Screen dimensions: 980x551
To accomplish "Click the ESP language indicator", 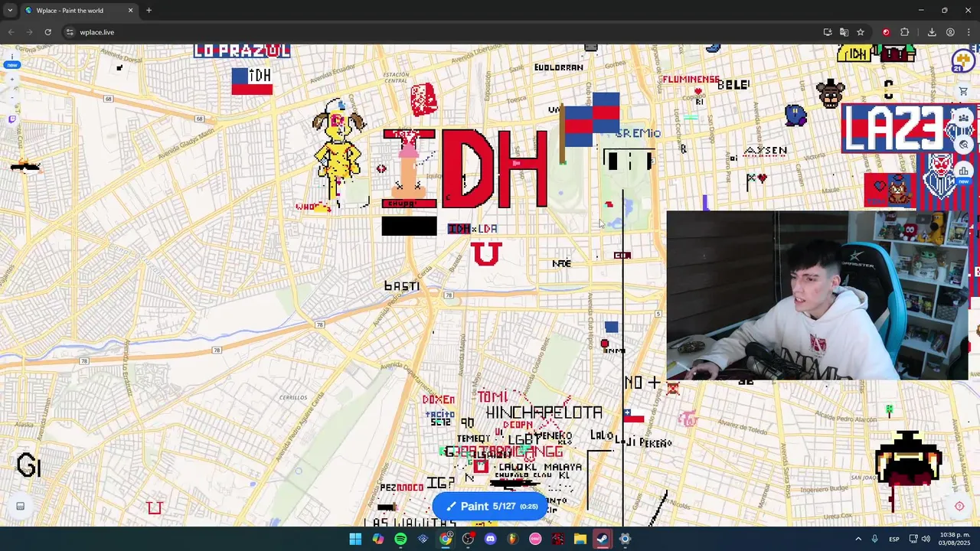I will pyautogui.click(x=893, y=539).
